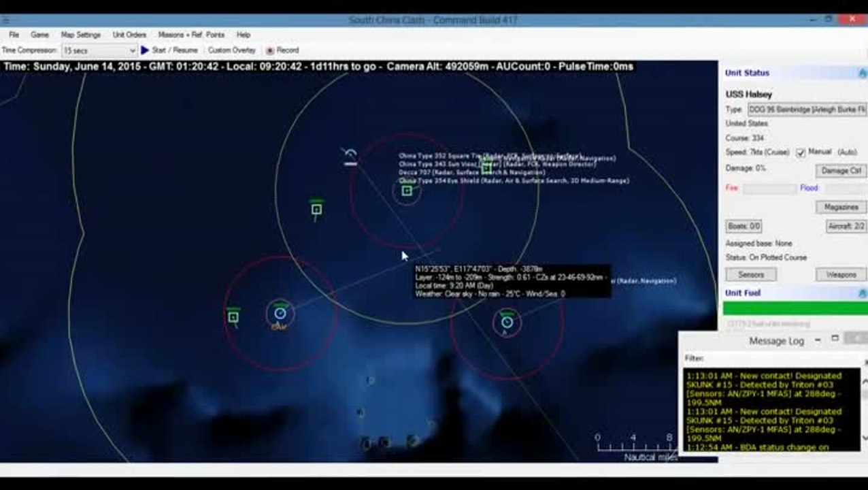Open Damage Ctrl
Screen dimensions: 868x490
841,171
